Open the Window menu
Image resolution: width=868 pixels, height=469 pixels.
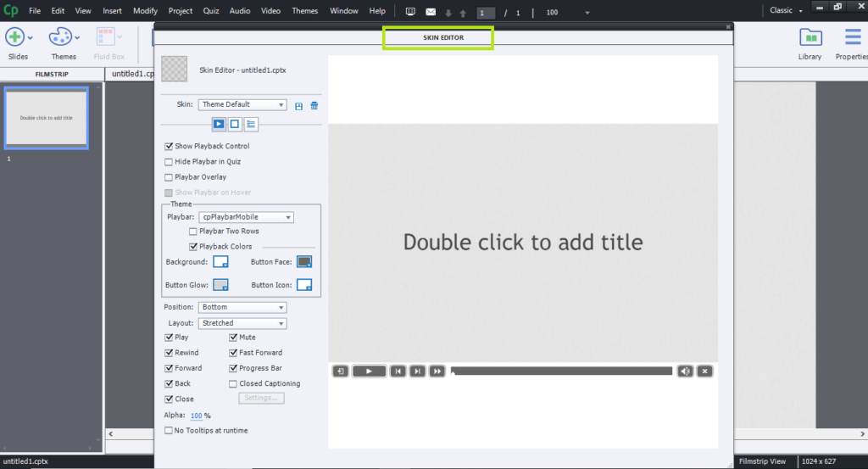pos(344,10)
